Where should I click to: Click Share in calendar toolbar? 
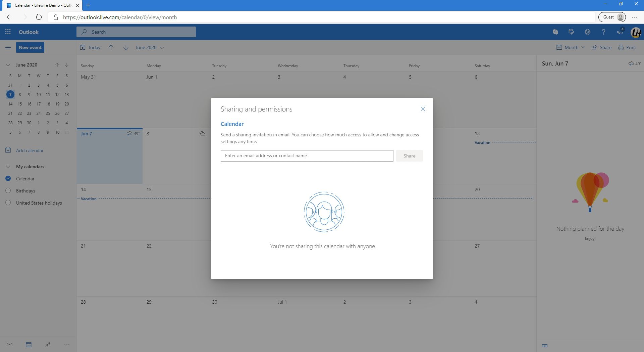pyautogui.click(x=601, y=47)
